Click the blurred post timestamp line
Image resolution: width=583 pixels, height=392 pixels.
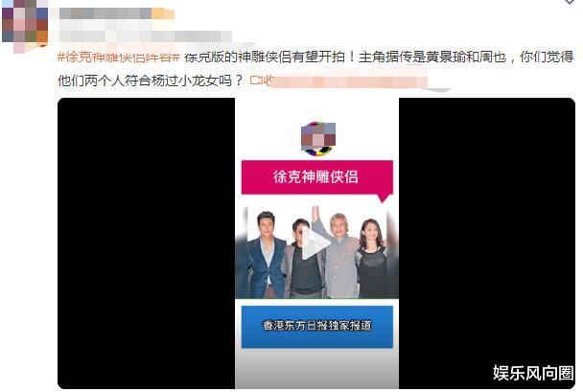click(x=145, y=36)
